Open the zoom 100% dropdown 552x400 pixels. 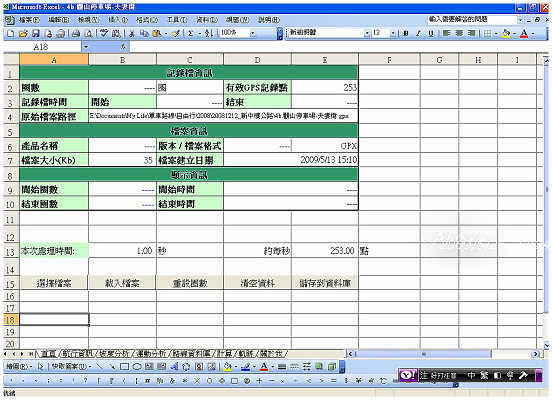pyautogui.click(x=253, y=33)
